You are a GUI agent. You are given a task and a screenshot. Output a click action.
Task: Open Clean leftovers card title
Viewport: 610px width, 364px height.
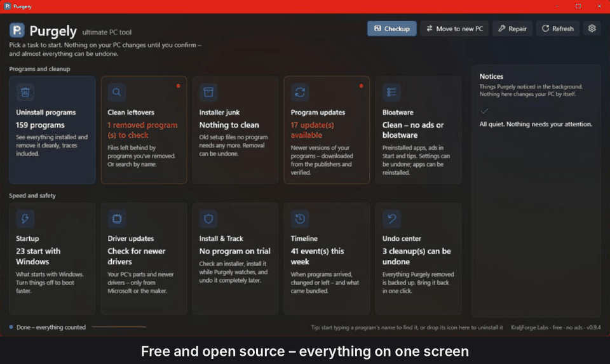tap(131, 112)
